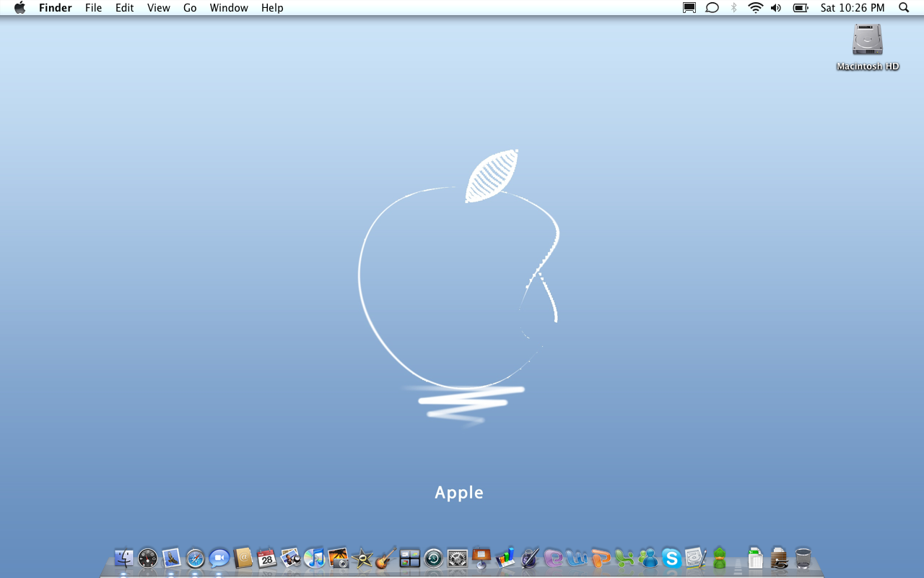Screen dimensions: 924x578
Task: Open the chat status bubble menu
Action: point(712,8)
